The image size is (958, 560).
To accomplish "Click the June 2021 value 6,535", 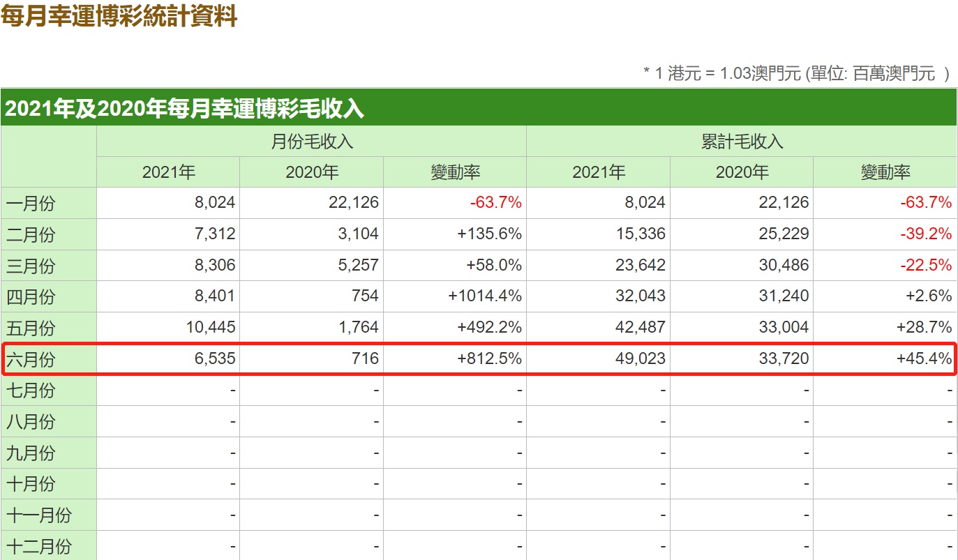I will [215, 358].
